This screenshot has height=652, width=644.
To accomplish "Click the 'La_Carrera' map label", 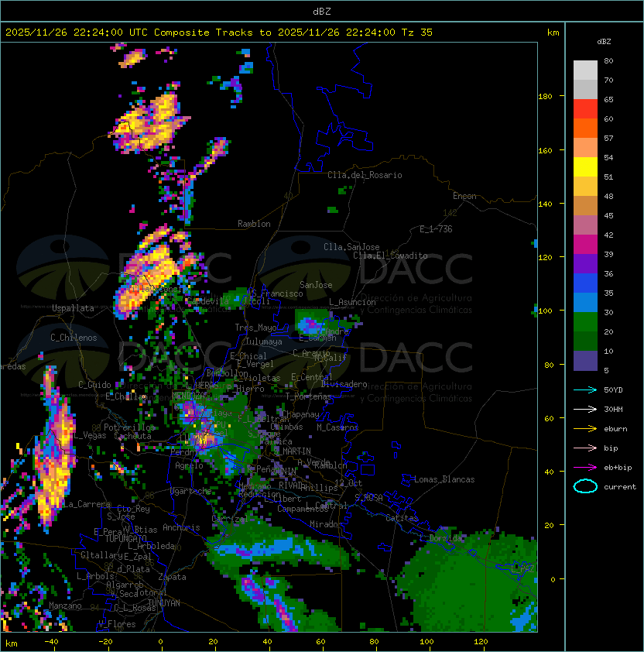I will click(87, 504).
